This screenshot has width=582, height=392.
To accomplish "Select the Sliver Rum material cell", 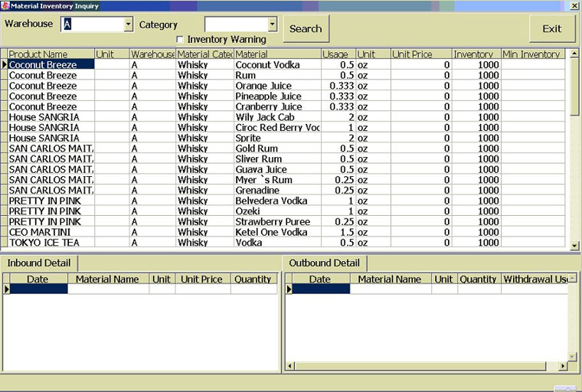I will [278, 159].
